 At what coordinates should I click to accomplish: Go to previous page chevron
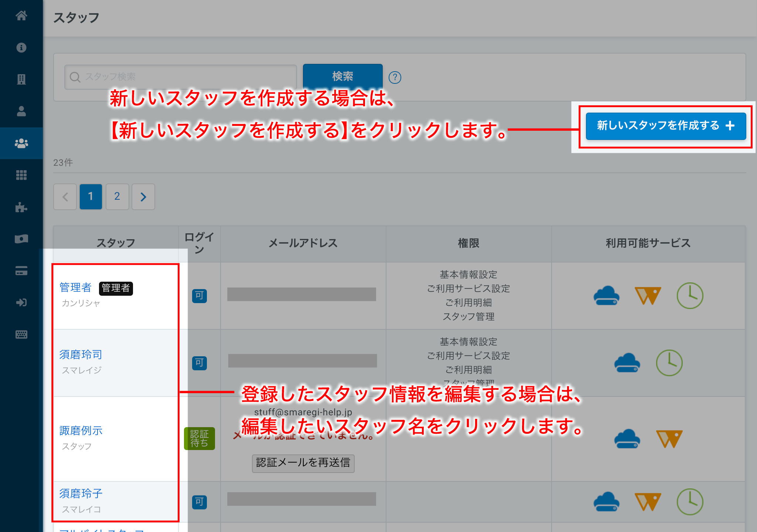click(65, 197)
